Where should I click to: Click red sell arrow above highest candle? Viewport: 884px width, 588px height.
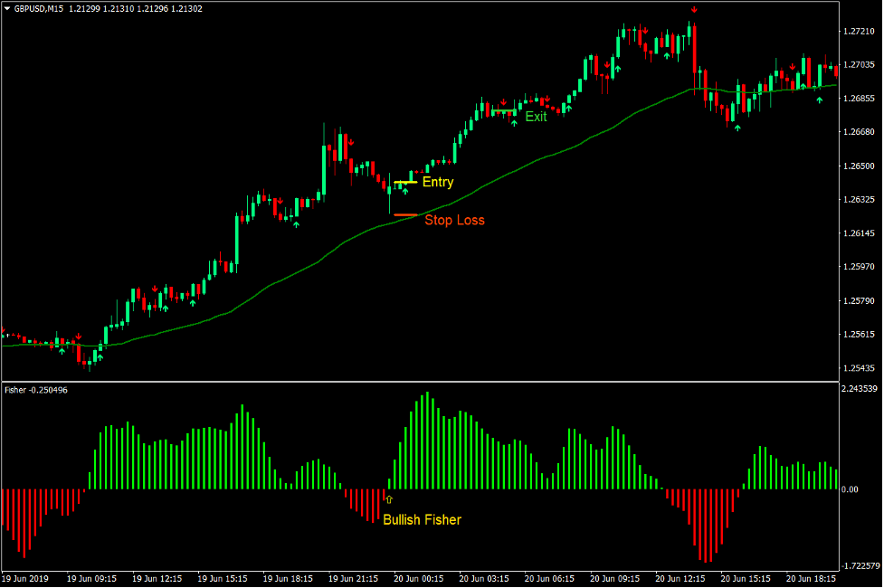(x=693, y=10)
